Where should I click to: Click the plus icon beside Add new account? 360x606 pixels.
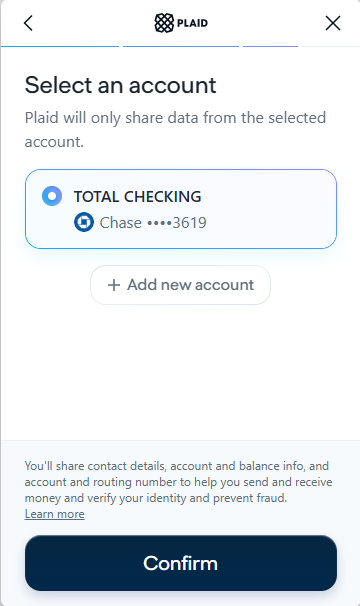(114, 285)
